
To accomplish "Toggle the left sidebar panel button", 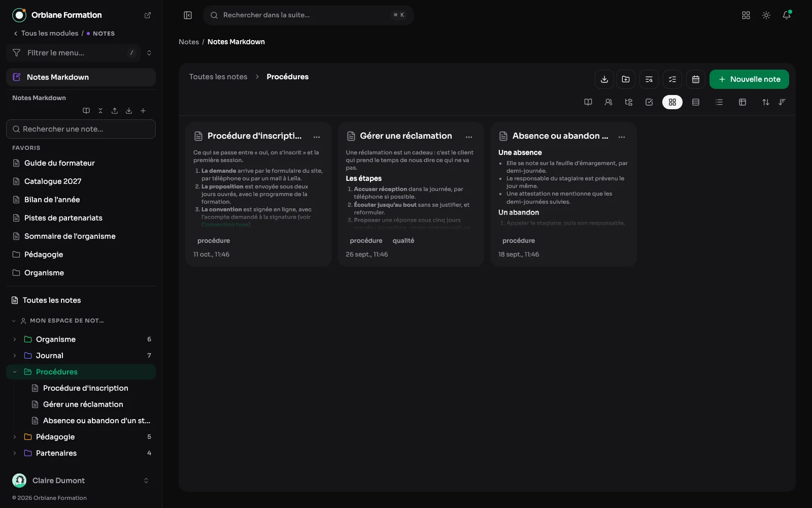I will [x=188, y=15].
